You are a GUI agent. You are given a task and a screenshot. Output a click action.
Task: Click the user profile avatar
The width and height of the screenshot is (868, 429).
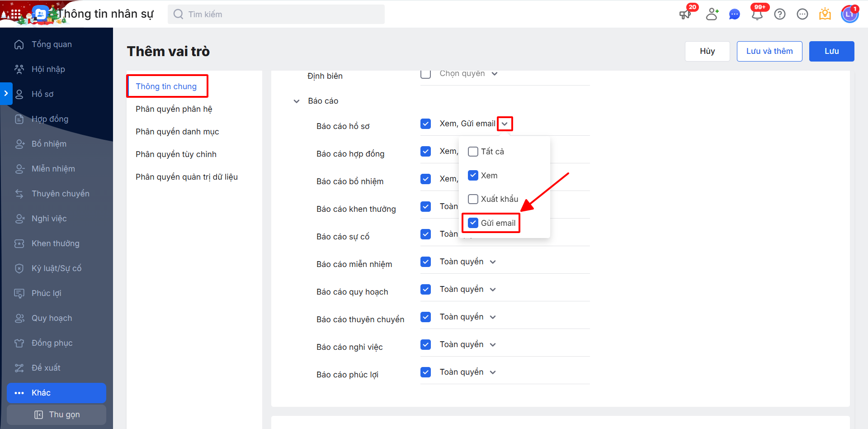849,14
